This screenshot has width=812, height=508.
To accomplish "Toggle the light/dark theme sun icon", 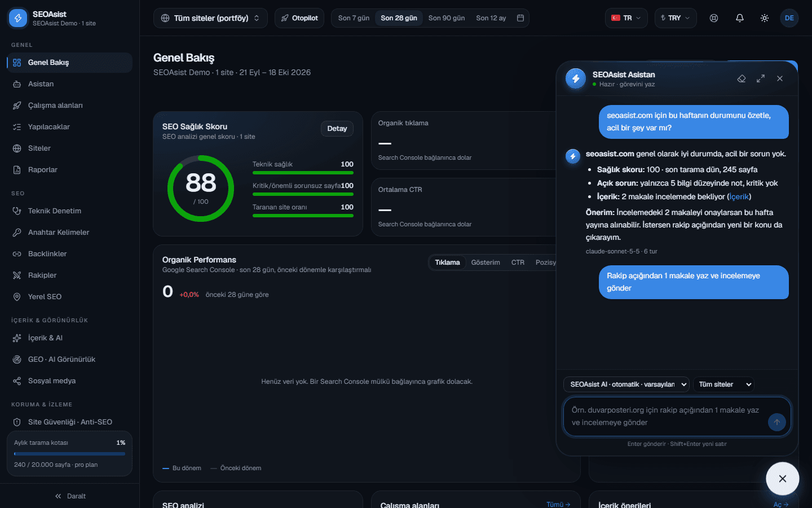I will click(765, 18).
